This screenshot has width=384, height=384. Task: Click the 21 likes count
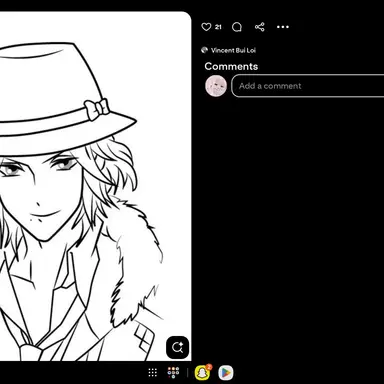click(218, 27)
